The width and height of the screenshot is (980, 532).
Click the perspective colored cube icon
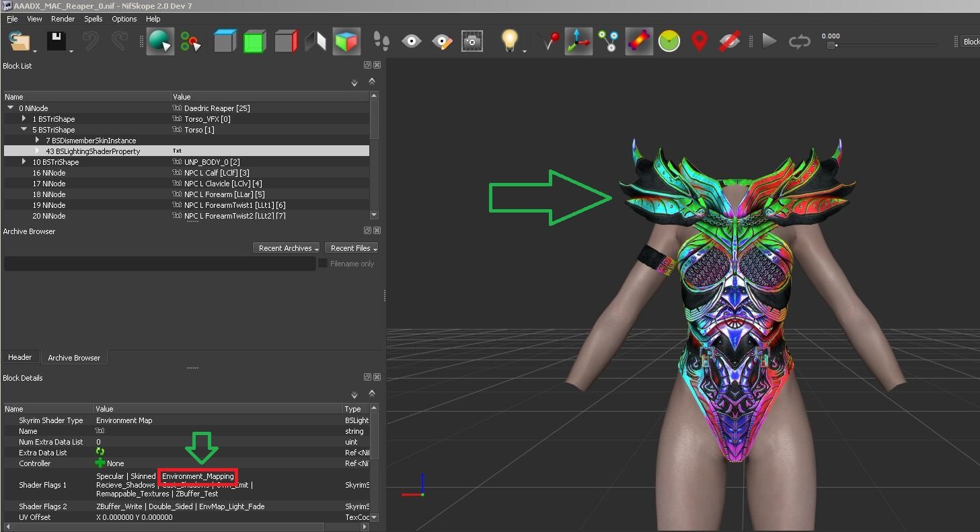click(x=346, y=42)
